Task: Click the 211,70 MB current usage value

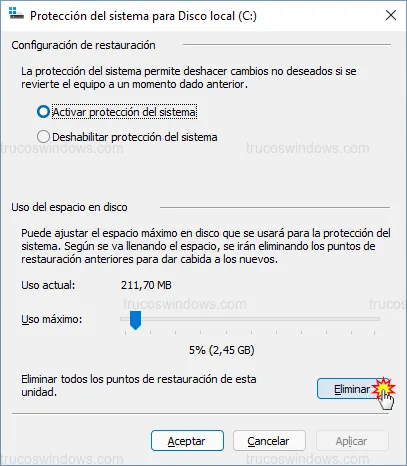Action: coord(146,285)
